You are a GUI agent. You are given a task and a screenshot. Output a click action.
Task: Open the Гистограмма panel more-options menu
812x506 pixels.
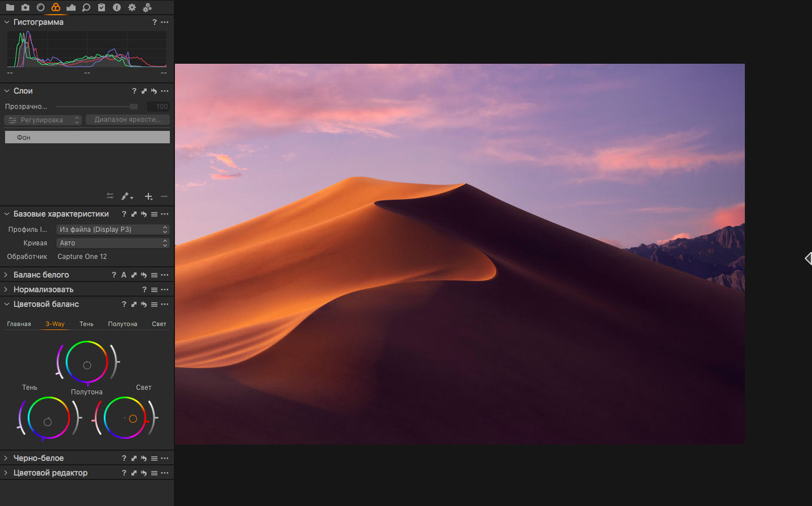[165, 22]
